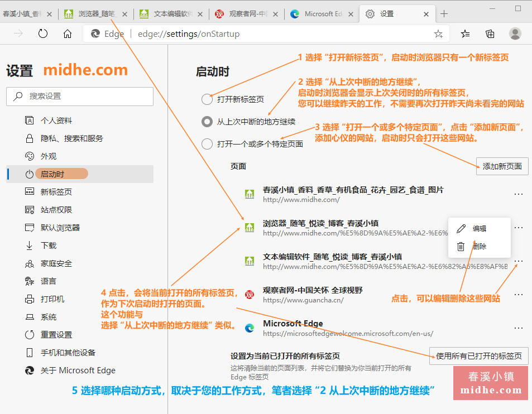Add this page to favorites star
The image size is (532, 414).
438,33
